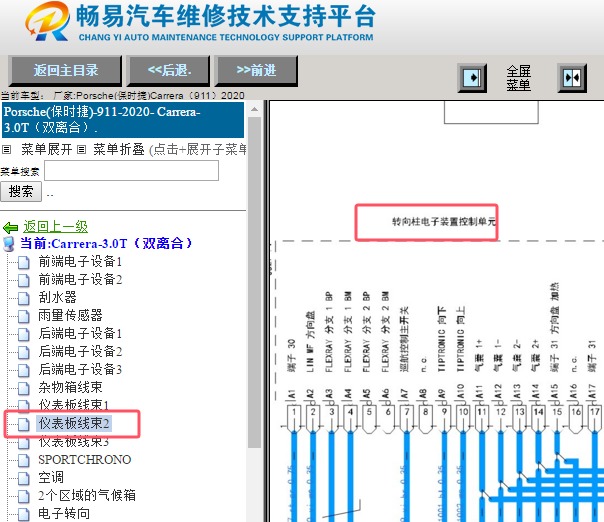The height and width of the screenshot is (522, 604).
Task: Click the document icon next to 刮水器
Action: pos(23,298)
